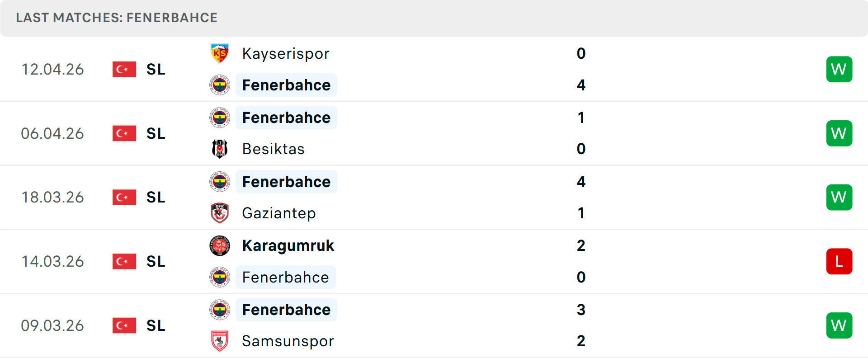Open the LAST MATCHES: FENERBAHCE section header

[x=117, y=18]
